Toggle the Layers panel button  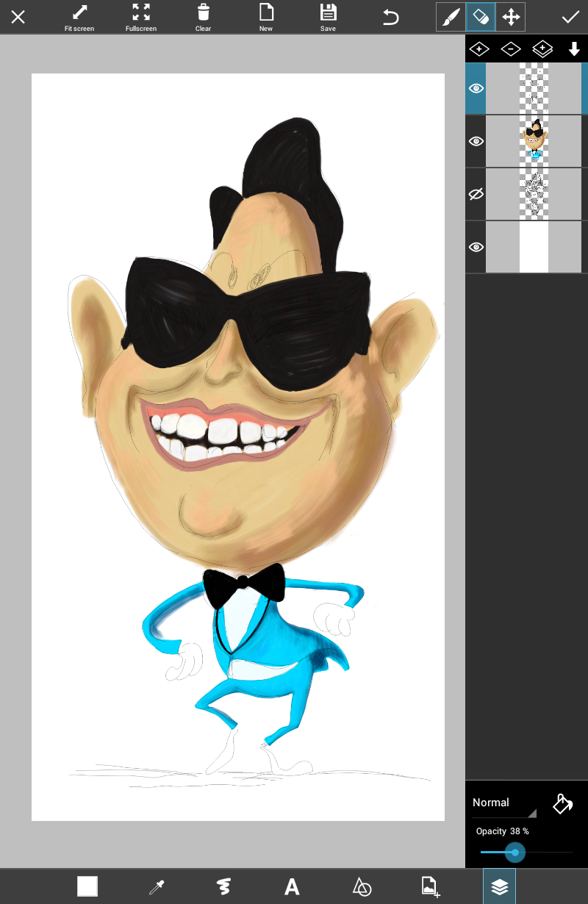coord(499,886)
